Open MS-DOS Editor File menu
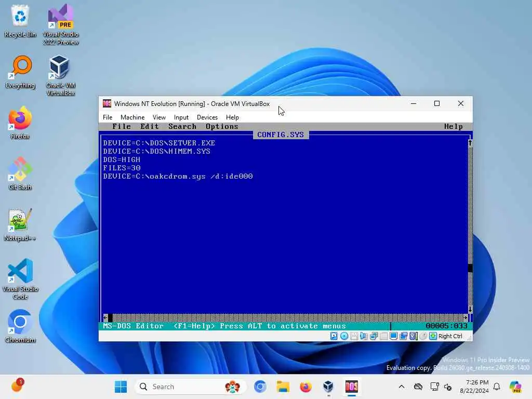 pyautogui.click(x=122, y=126)
